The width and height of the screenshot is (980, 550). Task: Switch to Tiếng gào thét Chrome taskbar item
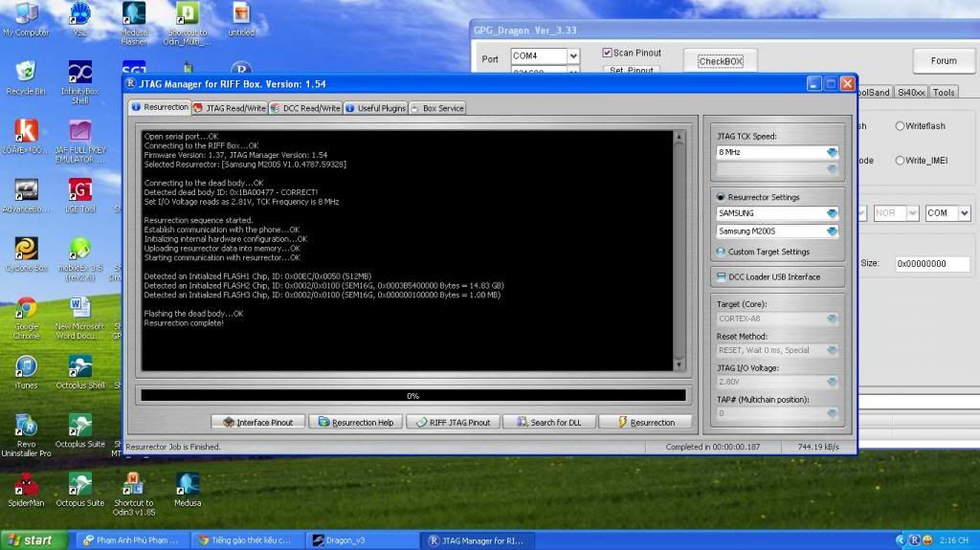tap(247, 540)
